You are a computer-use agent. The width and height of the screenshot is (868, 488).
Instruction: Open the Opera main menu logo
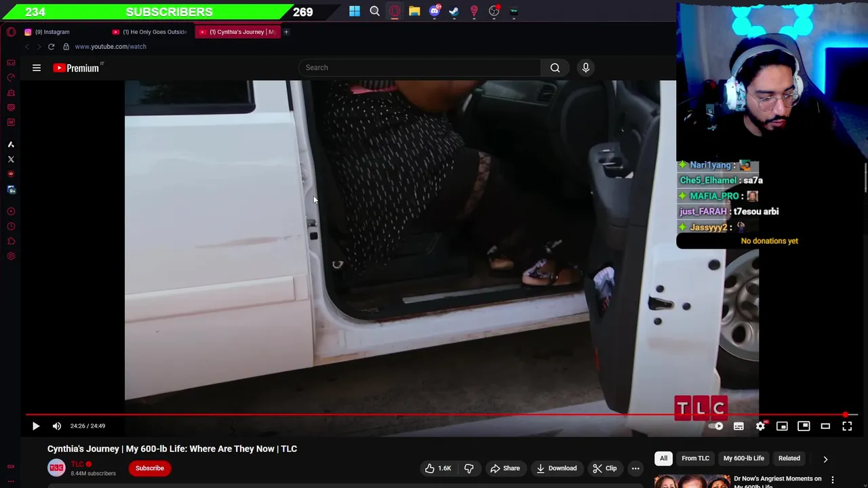point(11,32)
